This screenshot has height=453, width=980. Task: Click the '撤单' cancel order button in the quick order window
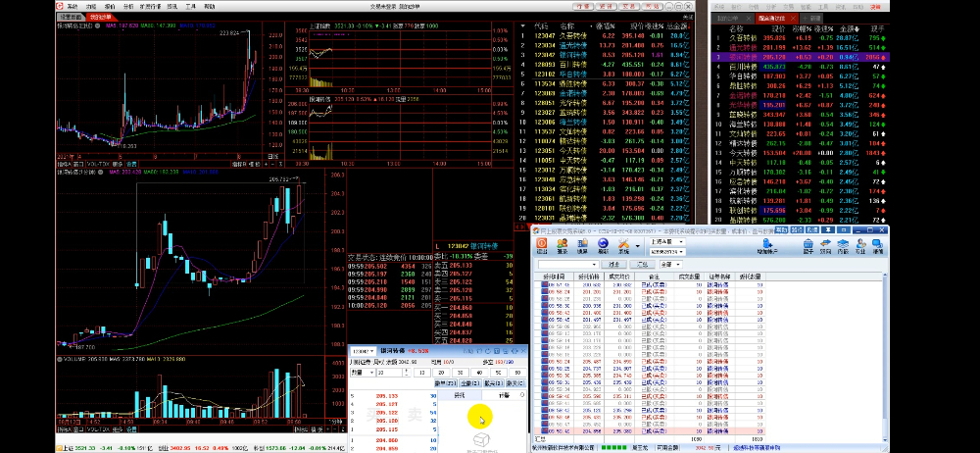point(445,383)
